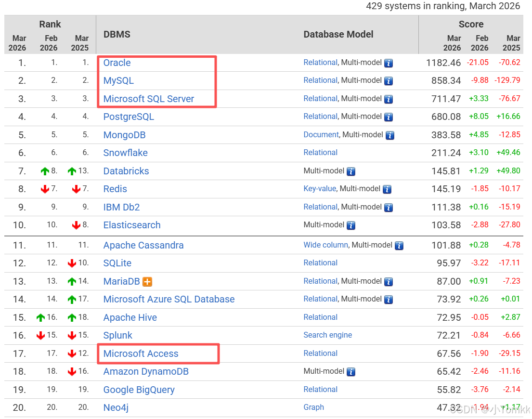Open the Snowflake link

tap(126, 153)
